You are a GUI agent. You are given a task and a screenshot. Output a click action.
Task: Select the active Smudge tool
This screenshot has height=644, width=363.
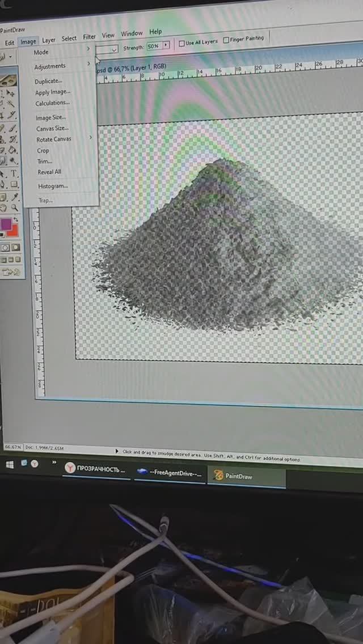[x=3, y=160]
